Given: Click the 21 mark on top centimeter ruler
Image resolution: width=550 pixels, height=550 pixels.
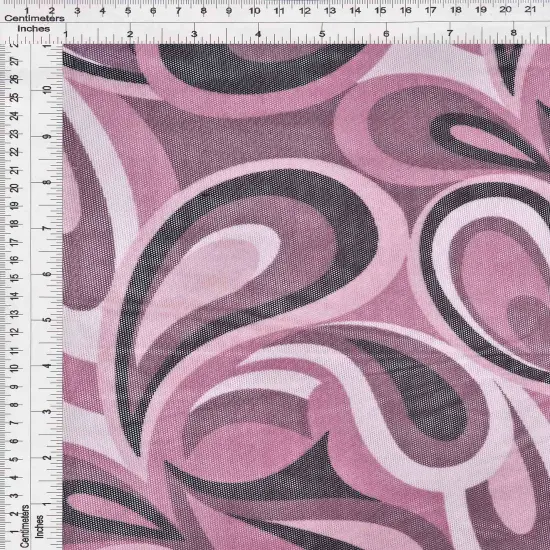Looking at the screenshot, I should (x=530, y=9).
